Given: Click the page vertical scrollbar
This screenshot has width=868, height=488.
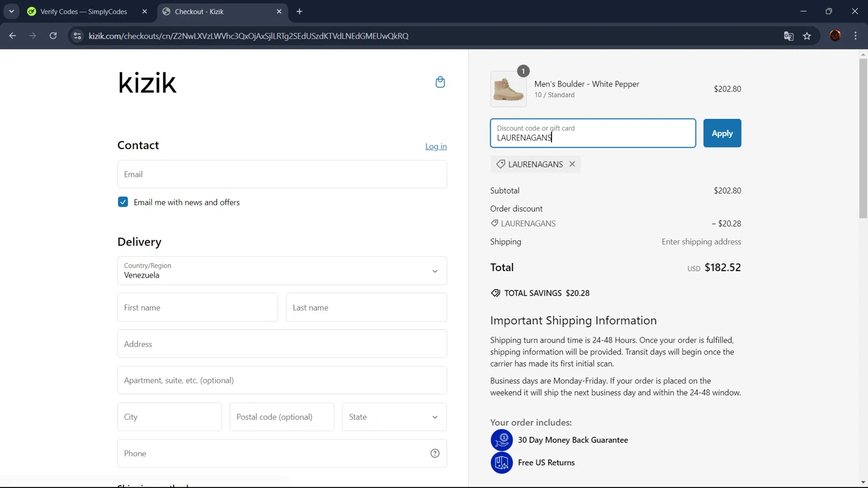Looking at the screenshot, I should tap(863, 139).
